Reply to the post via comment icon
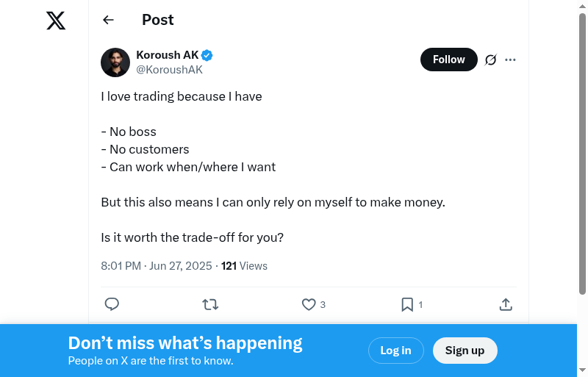This screenshot has width=588, height=377. coord(112,304)
